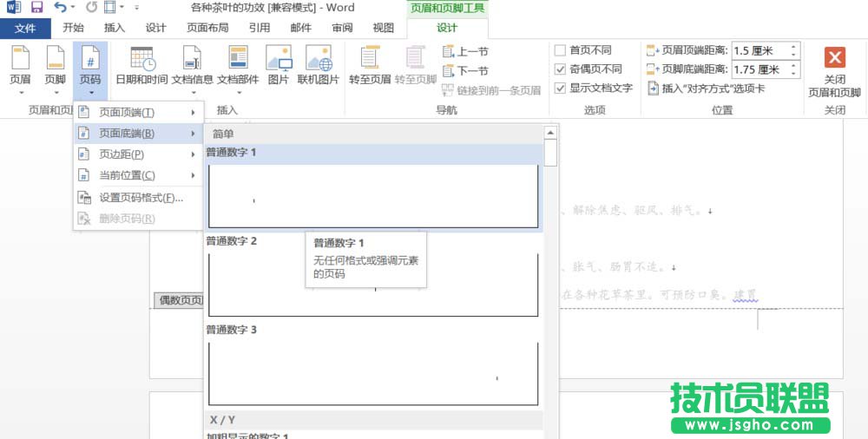Undo the last action
Image resolution: width=868 pixels, height=439 pixels.
61,7
